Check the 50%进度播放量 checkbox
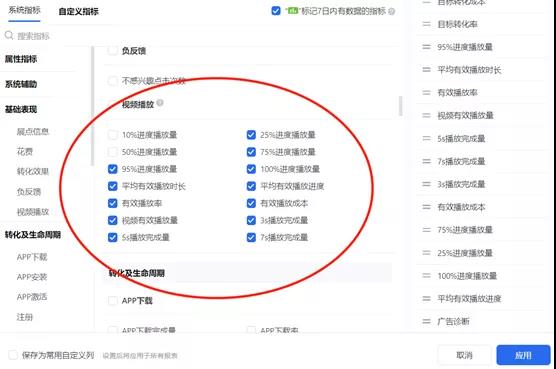The height and width of the screenshot is (369, 556). click(113, 152)
